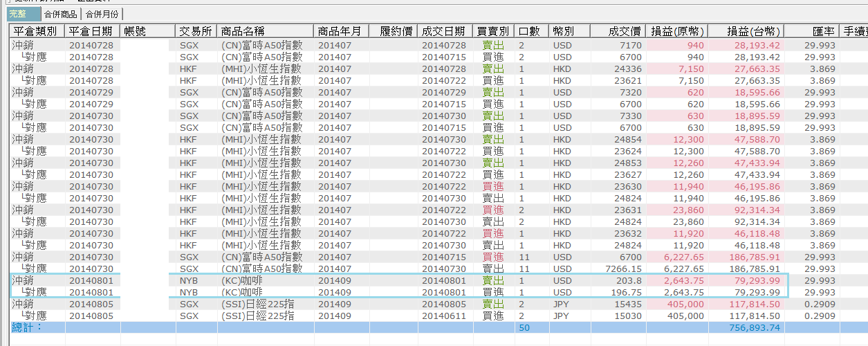
Task: Click the pink 損益 cell 11,940
Action: tap(677, 186)
